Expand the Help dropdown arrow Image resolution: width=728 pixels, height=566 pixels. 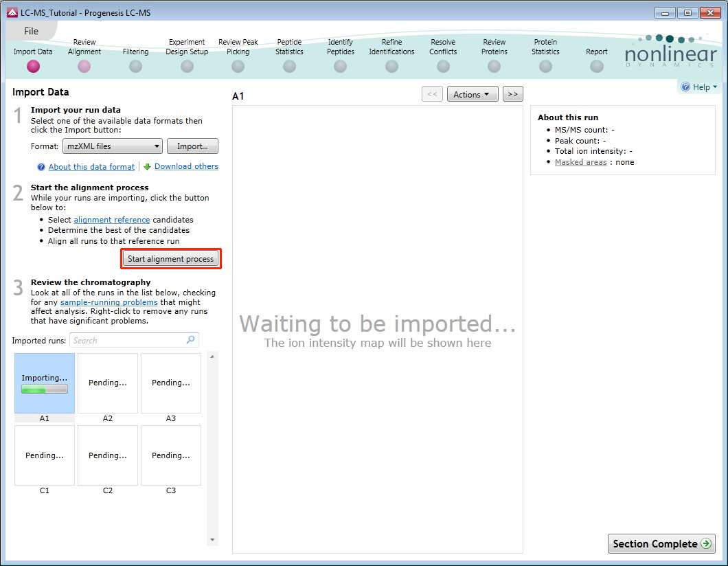[x=715, y=87]
